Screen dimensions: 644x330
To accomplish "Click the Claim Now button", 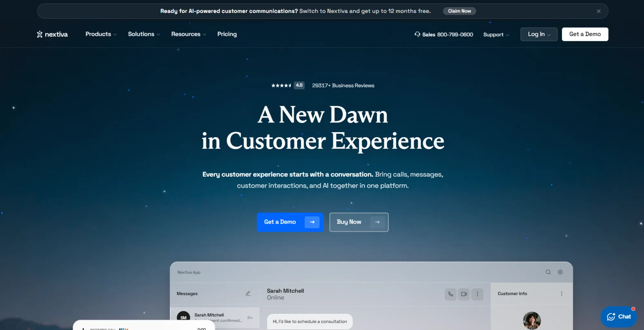I will (x=459, y=11).
